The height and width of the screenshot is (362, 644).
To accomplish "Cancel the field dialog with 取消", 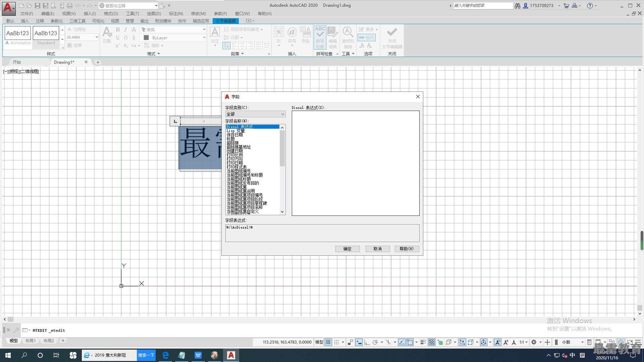I will tap(378, 249).
